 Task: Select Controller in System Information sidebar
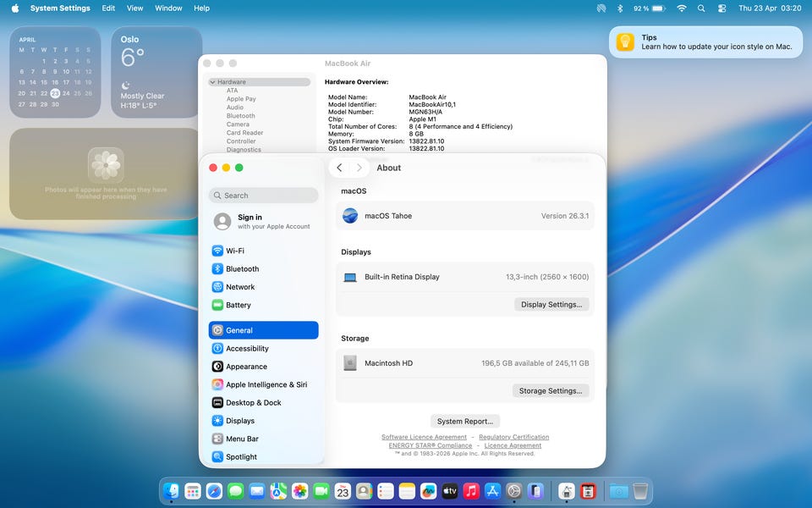click(x=241, y=141)
